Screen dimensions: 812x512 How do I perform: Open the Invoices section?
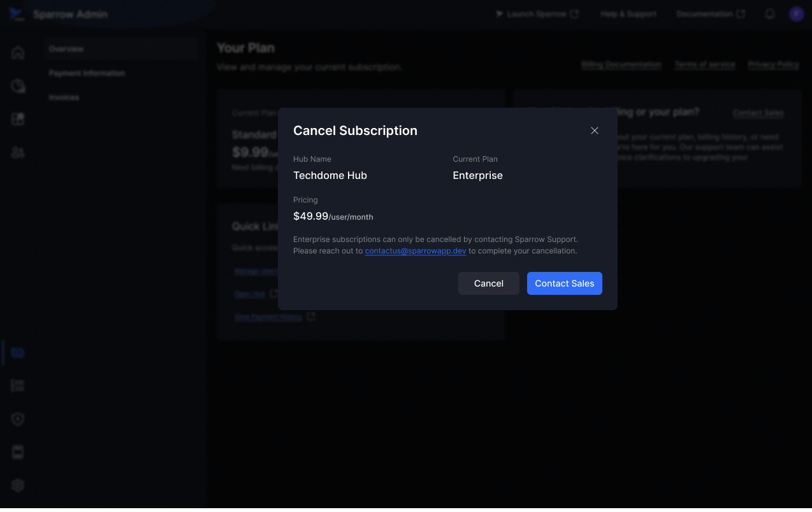[64, 97]
